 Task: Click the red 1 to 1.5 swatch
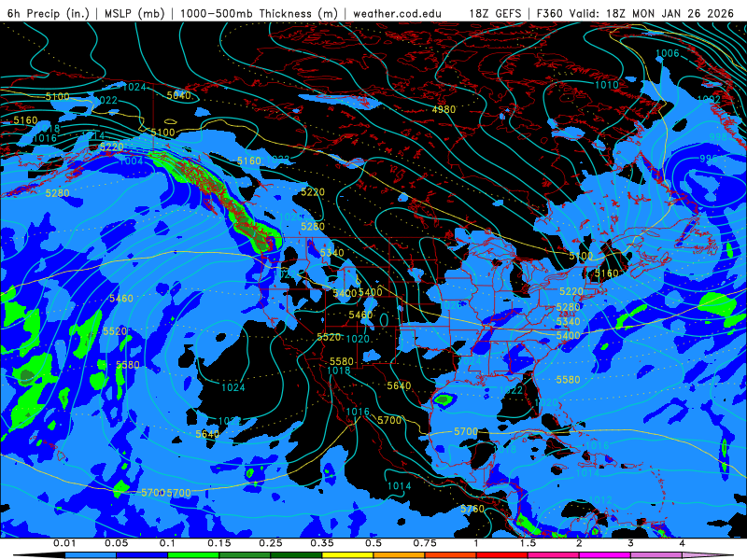coord(502,555)
